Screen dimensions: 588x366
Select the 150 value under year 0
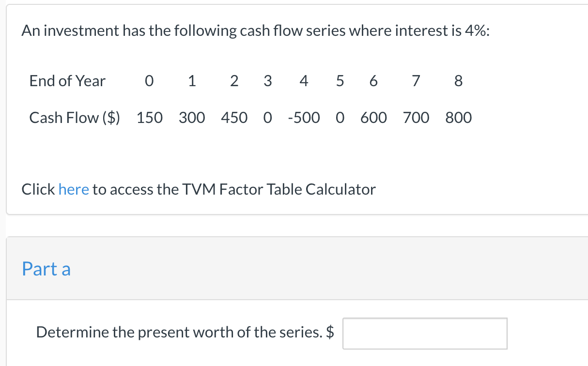150,117
